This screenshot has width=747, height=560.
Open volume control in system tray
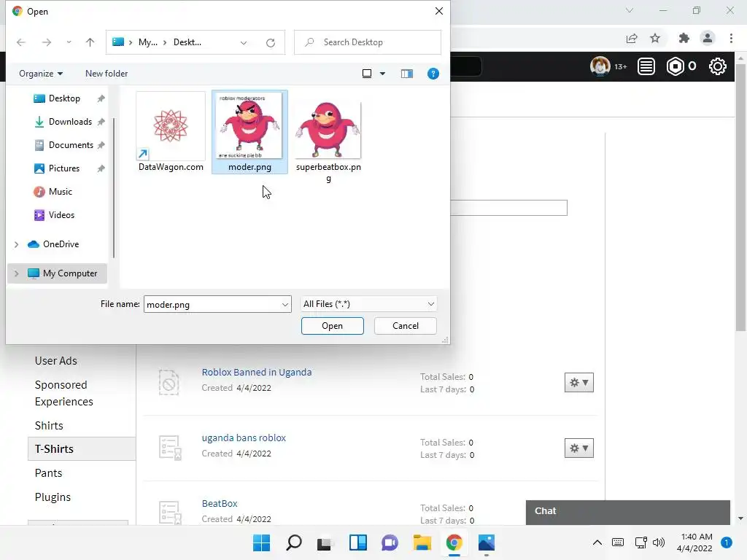[659, 542]
